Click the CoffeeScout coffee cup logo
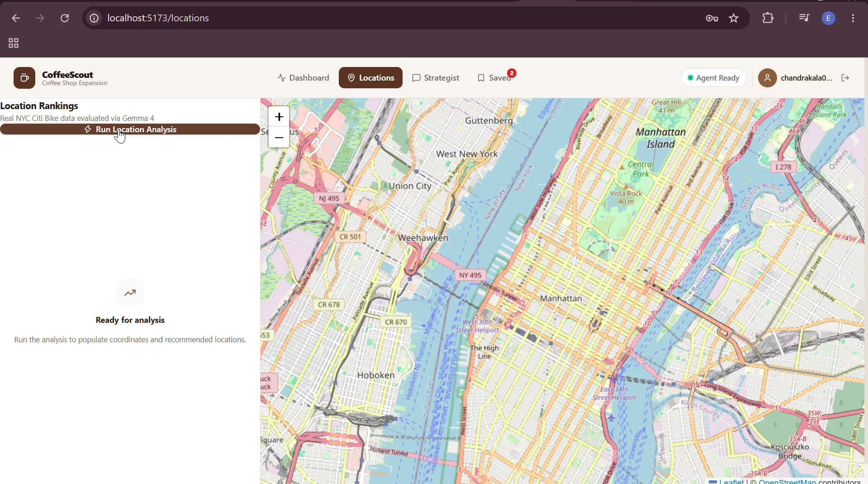This screenshot has width=868, height=484. [x=24, y=78]
